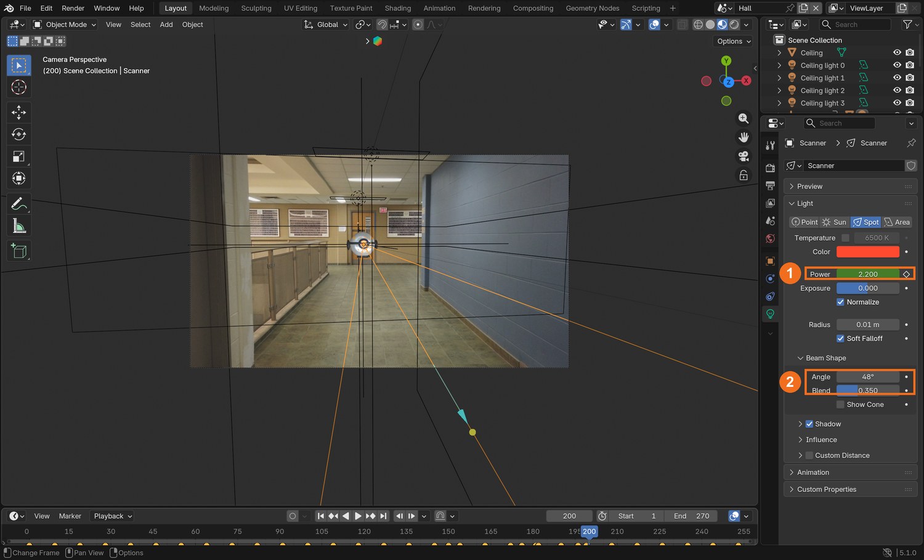The image size is (924, 560).
Task: Click the viewport zoom magnifier icon
Action: pos(744,118)
